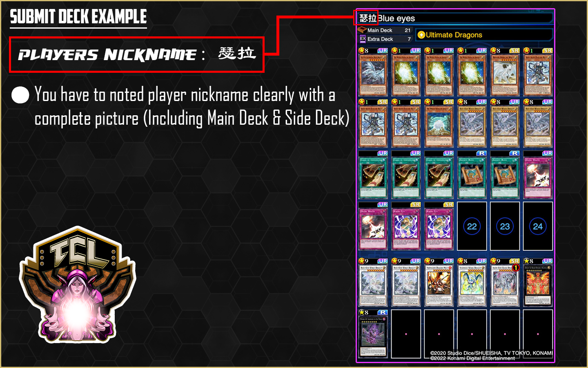Click the purple EX Extra Deck icon

(x=363, y=39)
